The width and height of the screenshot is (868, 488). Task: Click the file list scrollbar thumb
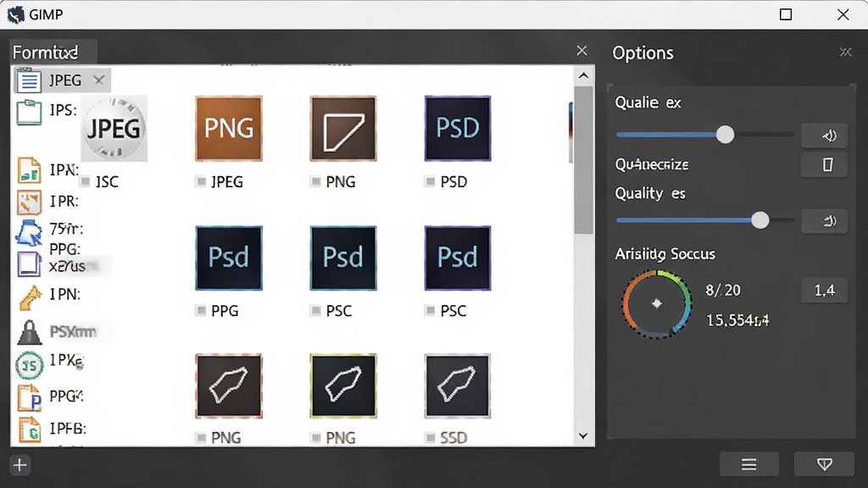point(583,160)
